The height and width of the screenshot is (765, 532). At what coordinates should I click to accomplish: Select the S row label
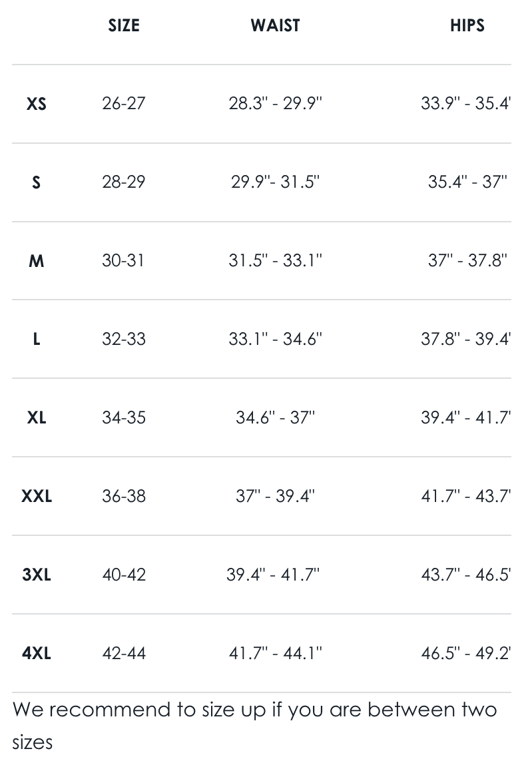(x=37, y=182)
